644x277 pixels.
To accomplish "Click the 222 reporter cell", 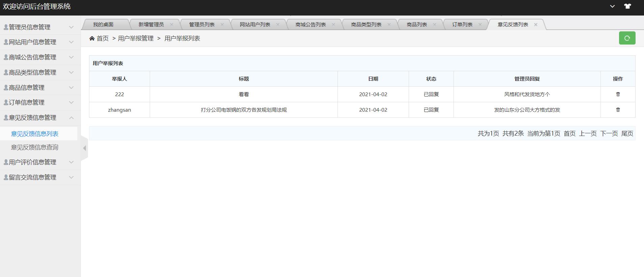I will 119,94.
